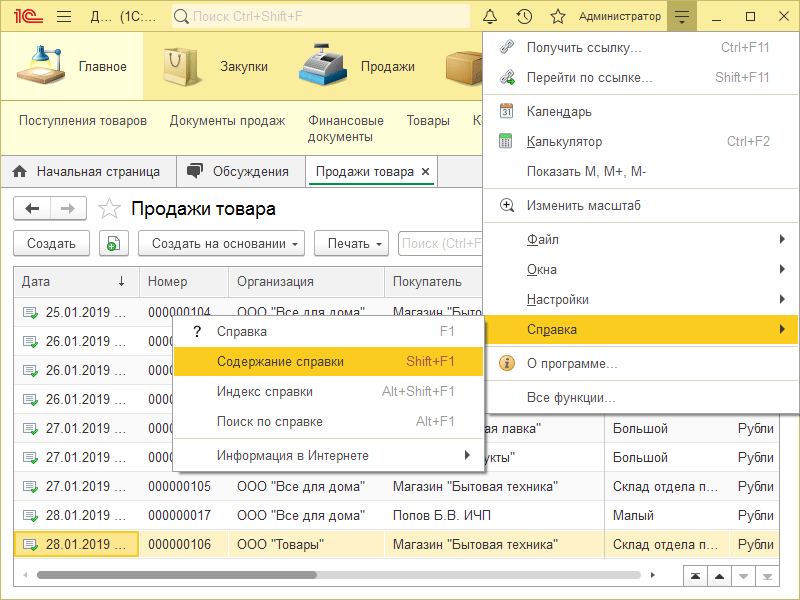
Task: Add Продажи товара to favorites star
Action: click(109, 209)
